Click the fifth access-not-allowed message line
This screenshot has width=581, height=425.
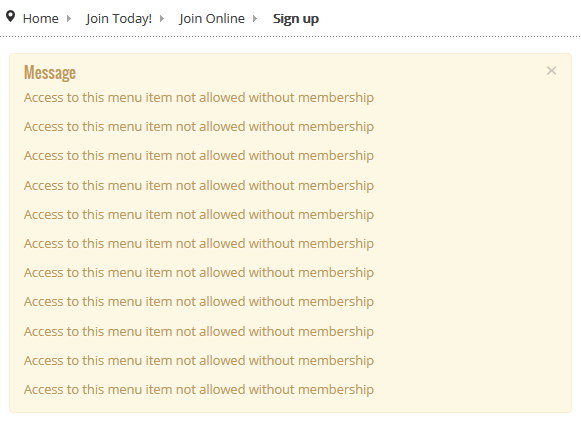click(x=199, y=215)
